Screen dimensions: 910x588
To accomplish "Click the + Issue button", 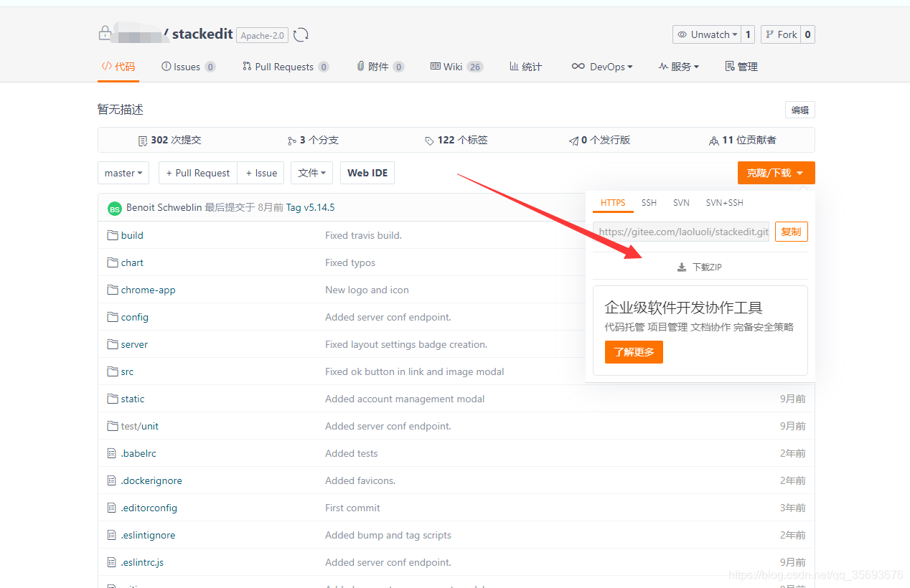I will [261, 173].
